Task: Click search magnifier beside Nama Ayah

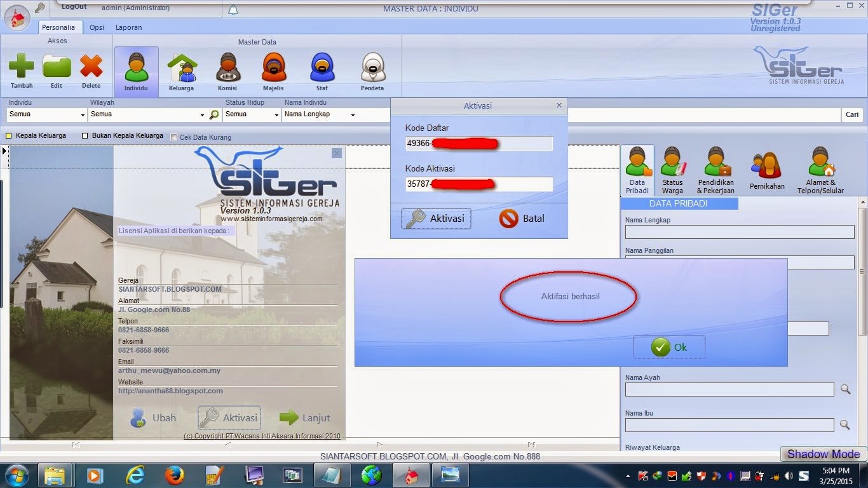Action: (x=845, y=389)
